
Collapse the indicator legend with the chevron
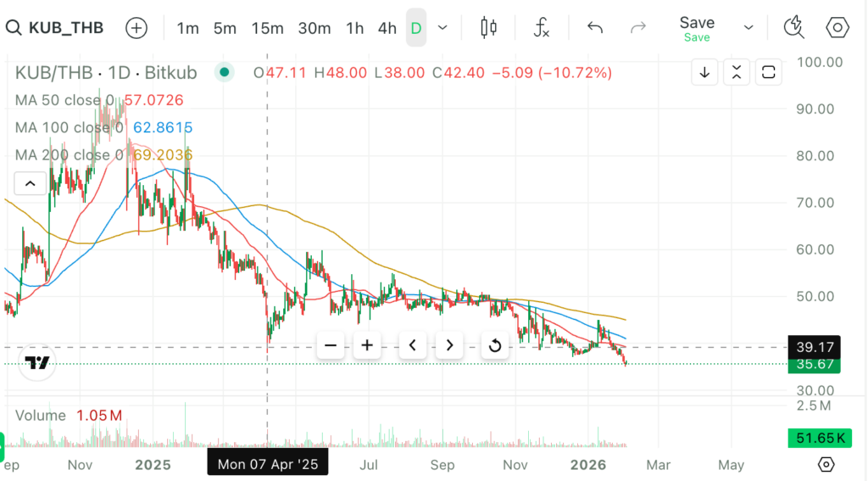click(x=30, y=183)
